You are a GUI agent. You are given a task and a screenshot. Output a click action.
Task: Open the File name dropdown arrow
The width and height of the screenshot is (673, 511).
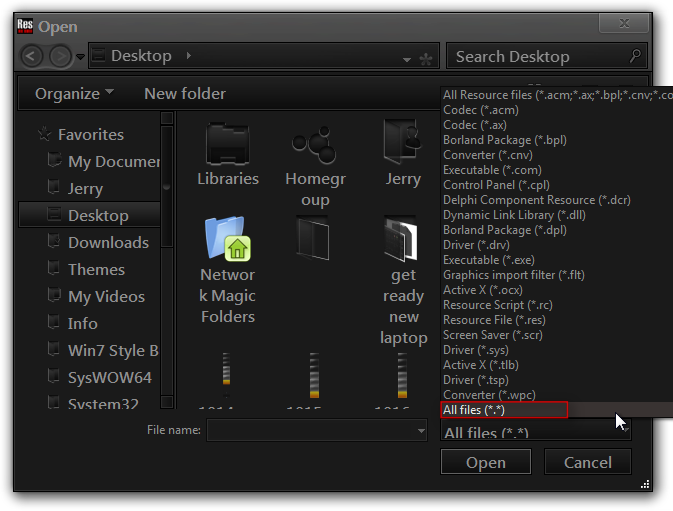(x=421, y=431)
